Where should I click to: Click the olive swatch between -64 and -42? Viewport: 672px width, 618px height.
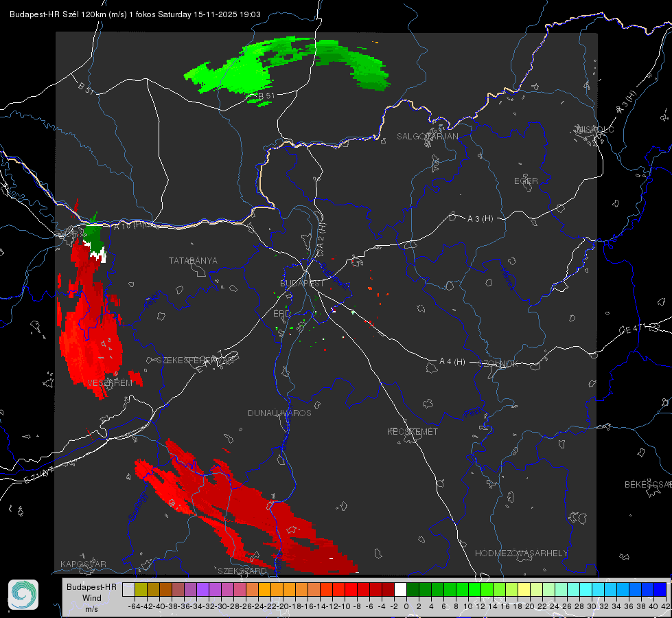click(141, 589)
